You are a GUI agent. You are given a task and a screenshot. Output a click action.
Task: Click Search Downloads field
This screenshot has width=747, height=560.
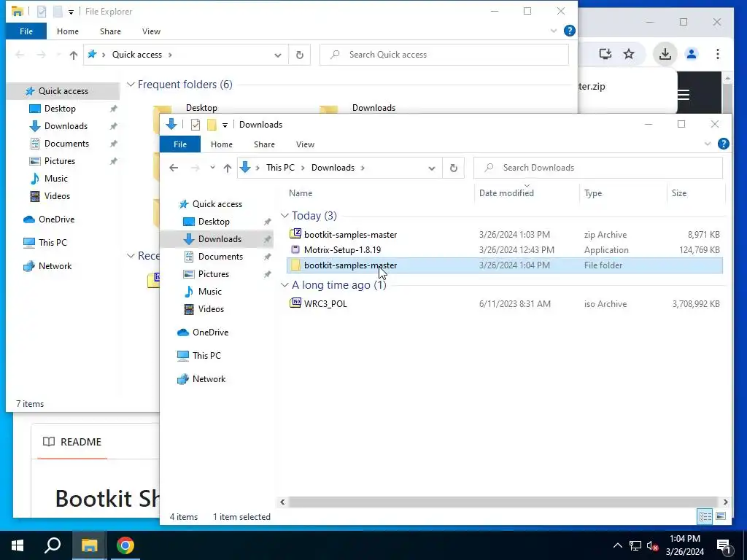598,168
